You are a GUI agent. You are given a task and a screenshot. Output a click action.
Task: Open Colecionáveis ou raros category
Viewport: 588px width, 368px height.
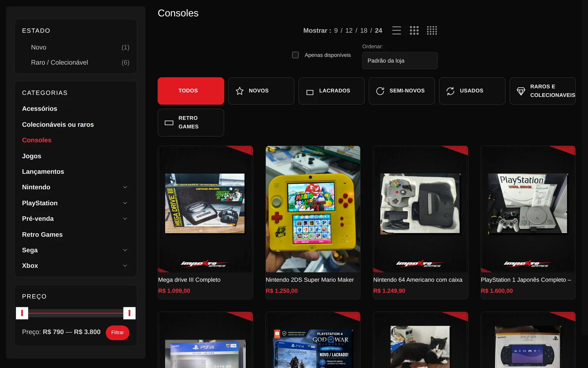[58, 124]
